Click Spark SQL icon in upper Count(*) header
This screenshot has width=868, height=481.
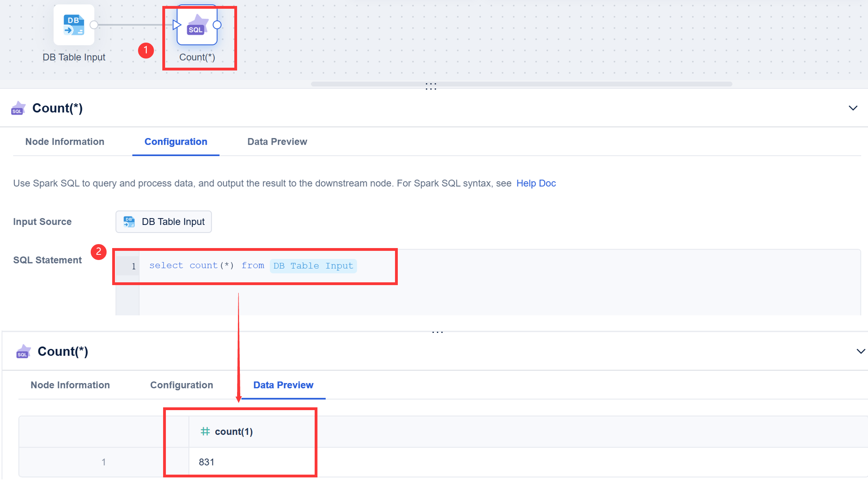pyautogui.click(x=18, y=108)
